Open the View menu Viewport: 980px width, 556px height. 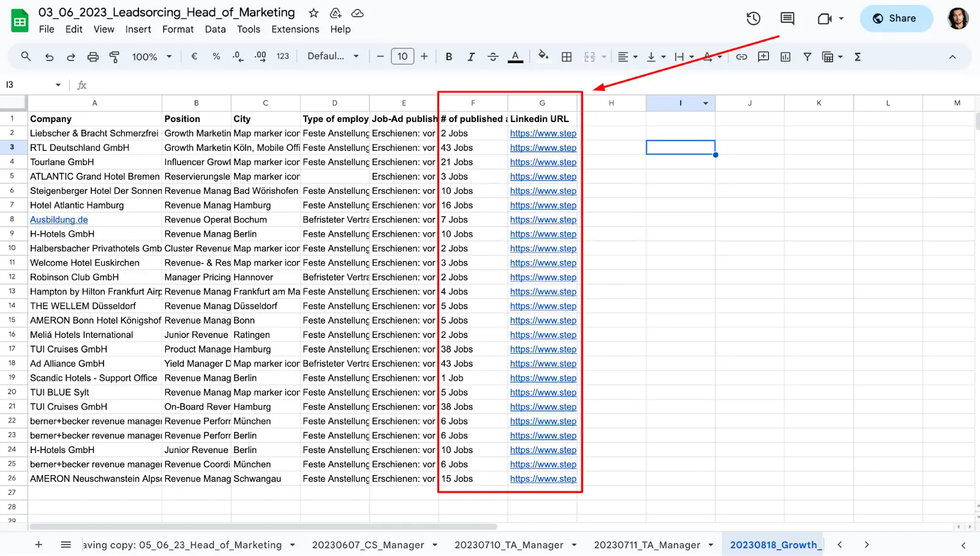(x=104, y=29)
